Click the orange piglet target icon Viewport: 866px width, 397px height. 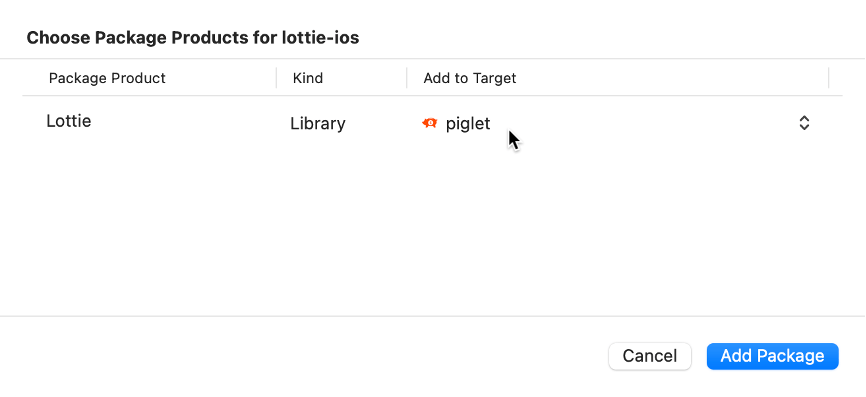pyautogui.click(x=430, y=123)
